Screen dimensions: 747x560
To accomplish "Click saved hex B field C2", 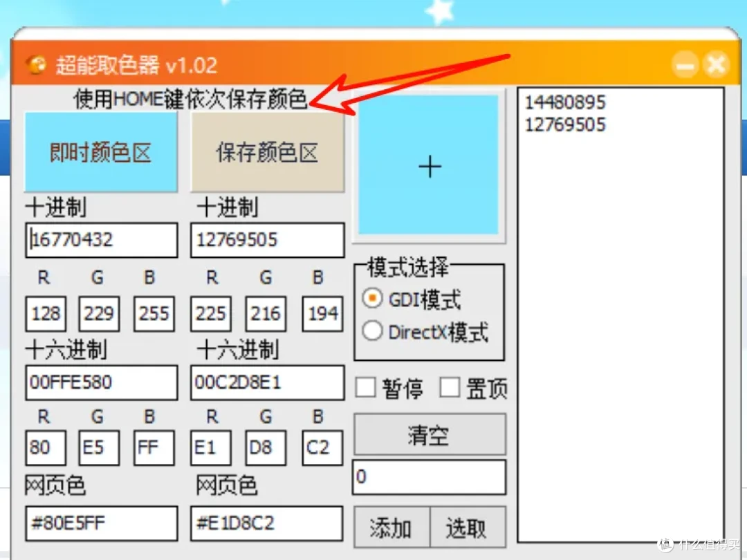I will [x=322, y=447].
